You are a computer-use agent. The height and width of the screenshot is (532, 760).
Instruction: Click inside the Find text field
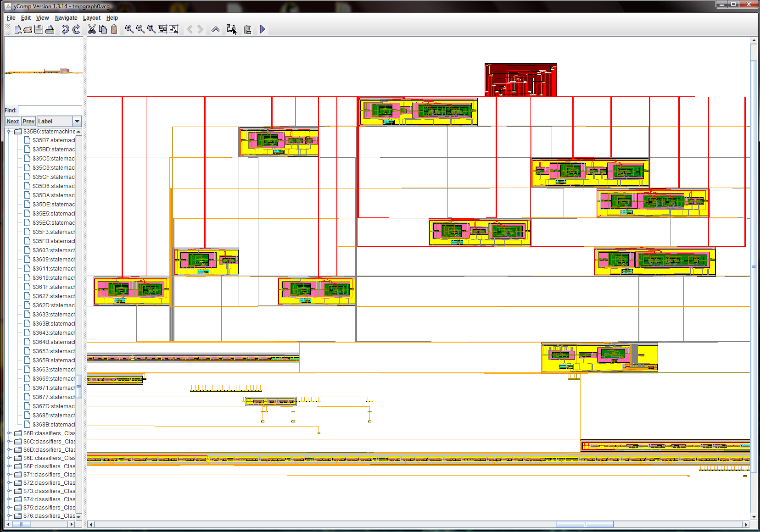[x=50, y=110]
